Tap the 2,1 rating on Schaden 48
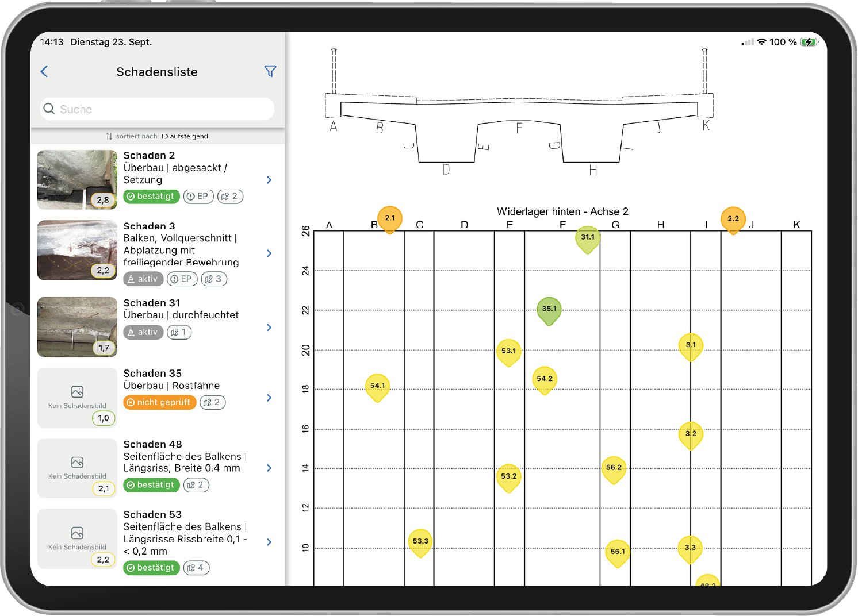The height and width of the screenshot is (616, 858). click(x=104, y=489)
